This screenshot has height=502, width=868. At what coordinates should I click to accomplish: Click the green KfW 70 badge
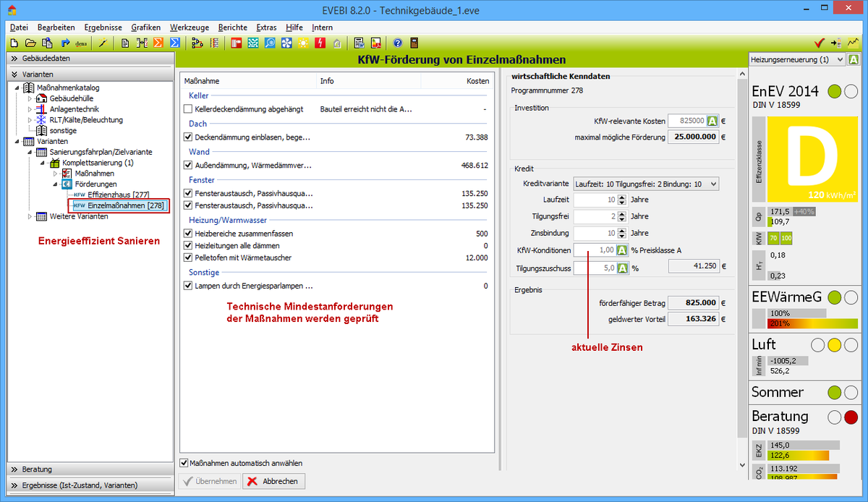(773, 237)
